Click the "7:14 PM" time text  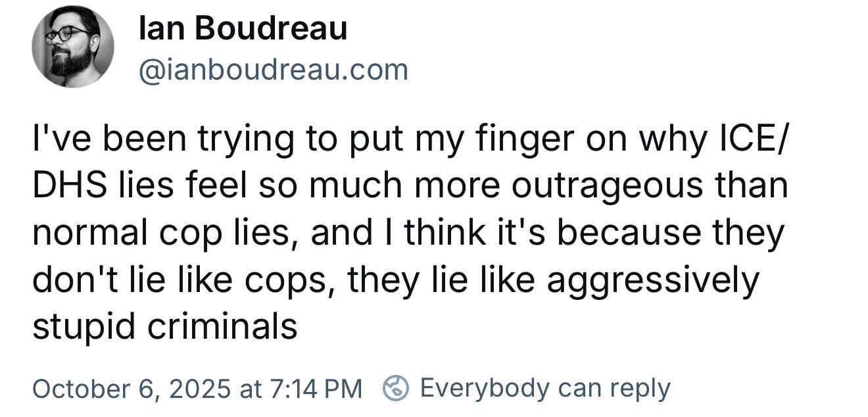tap(314, 388)
